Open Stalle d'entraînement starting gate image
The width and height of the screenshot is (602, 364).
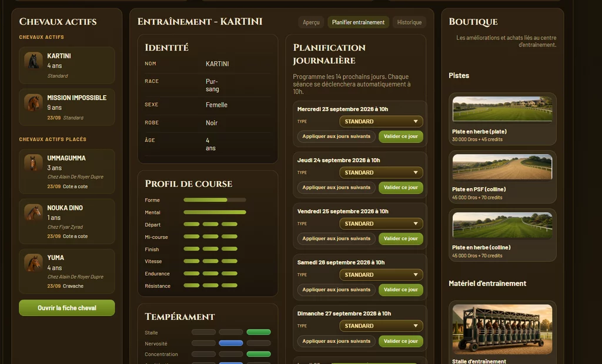(502, 329)
